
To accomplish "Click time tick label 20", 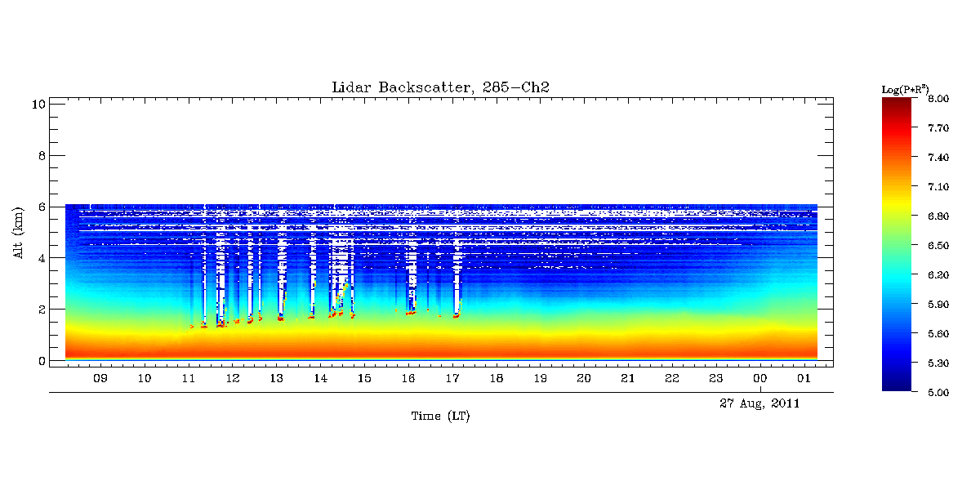I will point(584,379).
